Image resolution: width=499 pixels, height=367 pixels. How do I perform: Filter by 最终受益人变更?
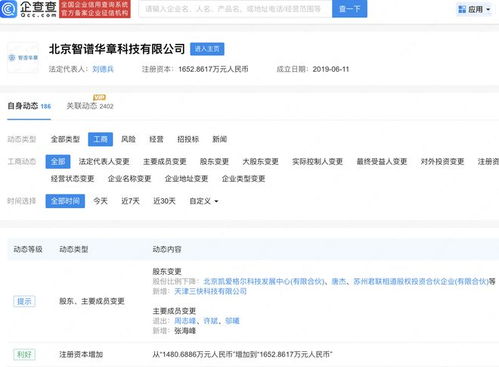click(x=382, y=162)
